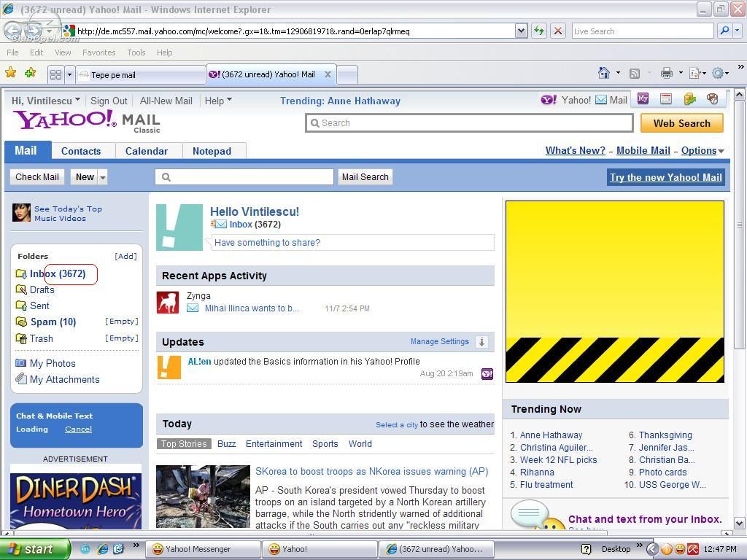The image size is (747, 560).
Task: Expand the Print dropdown arrow
Action: click(x=681, y=73)
